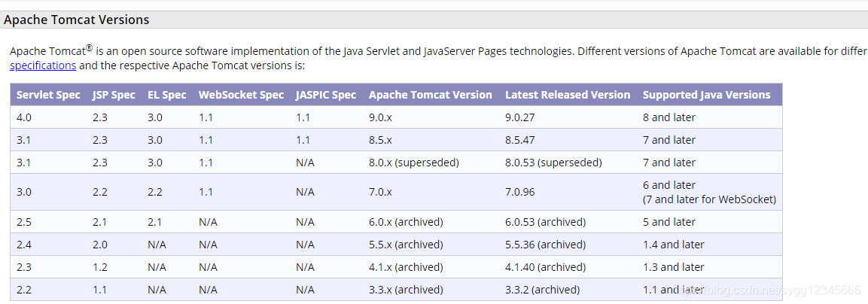Click the 7.0.96 latest version cell

[519, 192]
